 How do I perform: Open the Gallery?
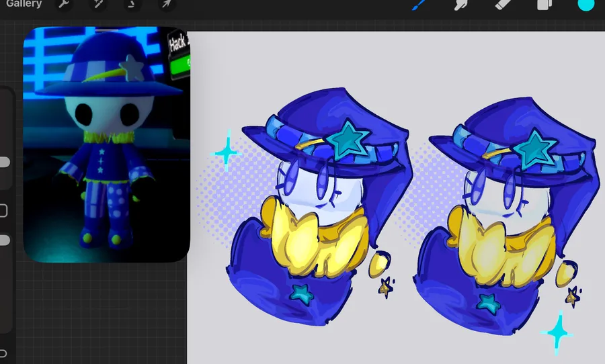tap(24, 4)
